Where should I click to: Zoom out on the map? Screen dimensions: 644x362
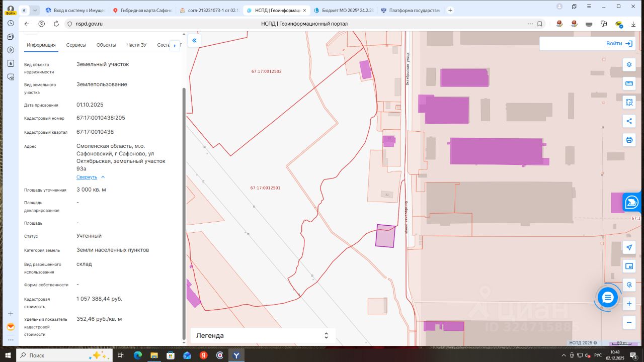click(x=629, y=322)
